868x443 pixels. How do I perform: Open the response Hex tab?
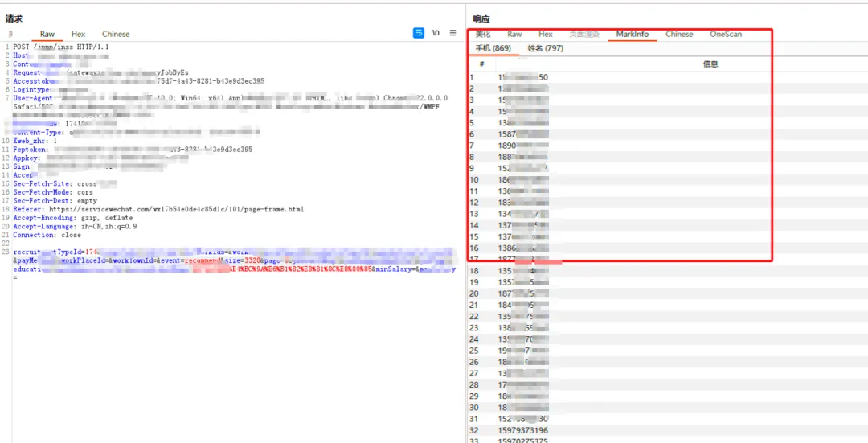546,35
